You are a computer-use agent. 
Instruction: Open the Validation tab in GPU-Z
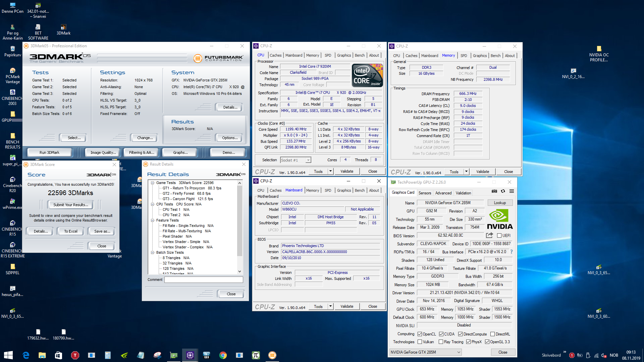[463, 193]
